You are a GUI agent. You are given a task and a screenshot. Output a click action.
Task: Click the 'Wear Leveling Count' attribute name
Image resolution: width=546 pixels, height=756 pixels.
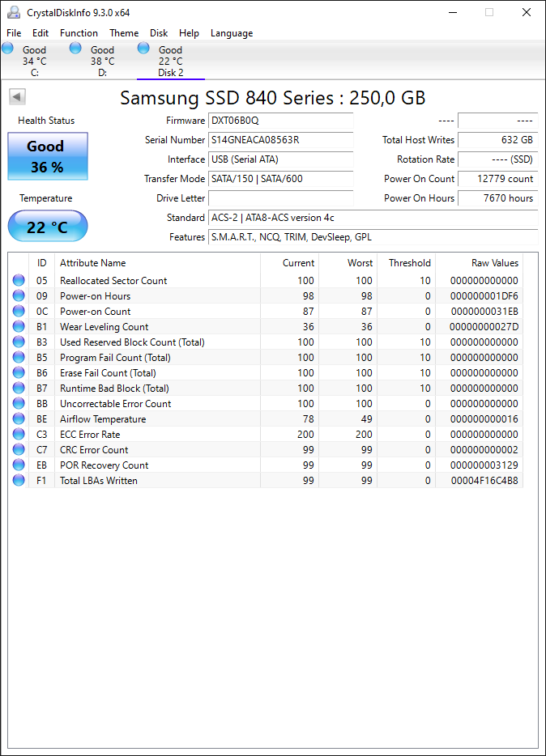coord(105,327)
